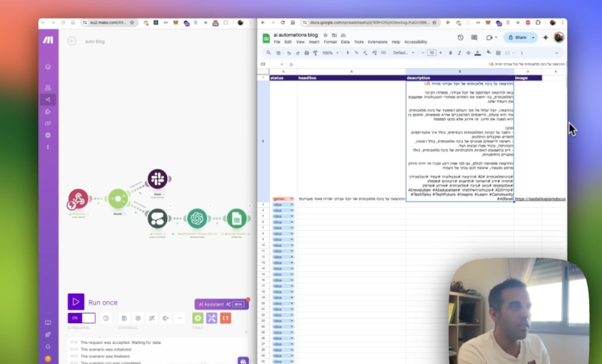Open Make resource hub book icon
This screenshot has height=364, width=602.
tap(48, 323)
